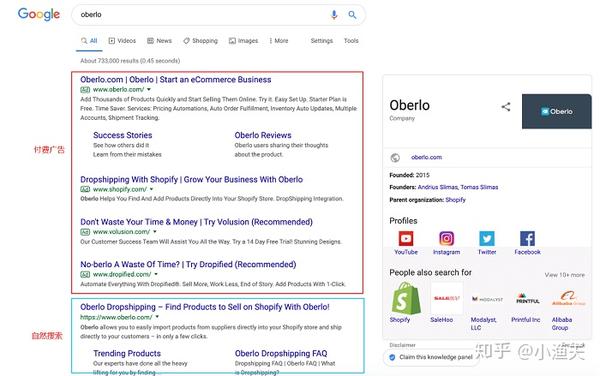Click the Google logo
Viewport: 600px width, 376px height.
[x=39, y=15]
